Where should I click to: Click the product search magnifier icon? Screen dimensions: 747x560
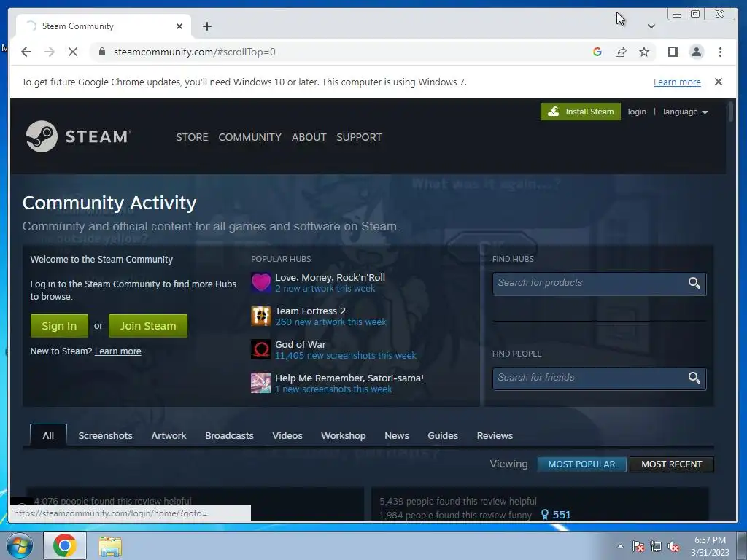(694, 283)
